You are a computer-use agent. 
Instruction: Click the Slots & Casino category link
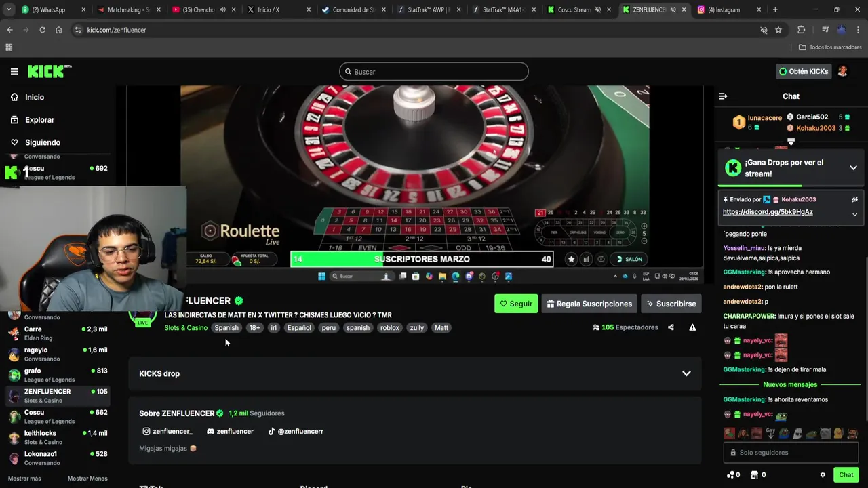click(x=186, y=328)
